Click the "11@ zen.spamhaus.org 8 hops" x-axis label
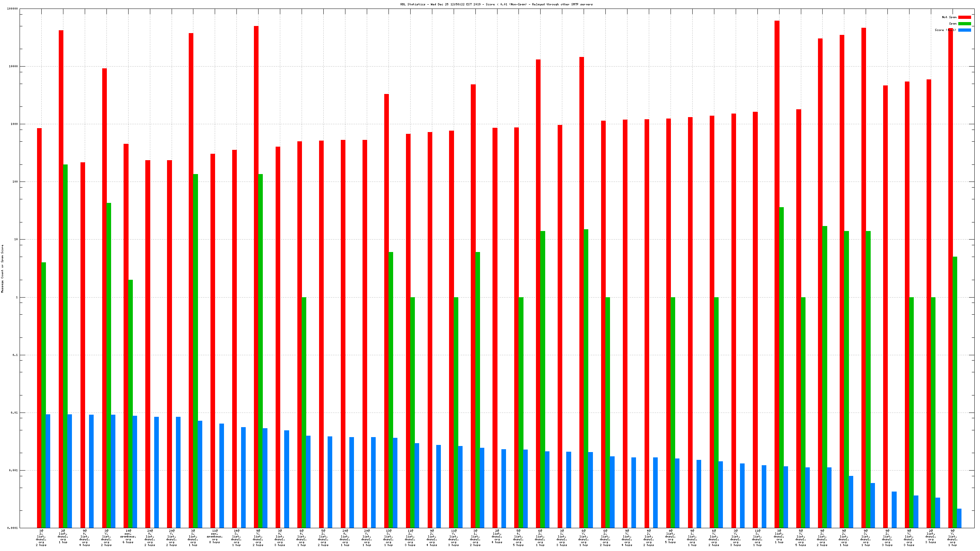 point(215,536)
